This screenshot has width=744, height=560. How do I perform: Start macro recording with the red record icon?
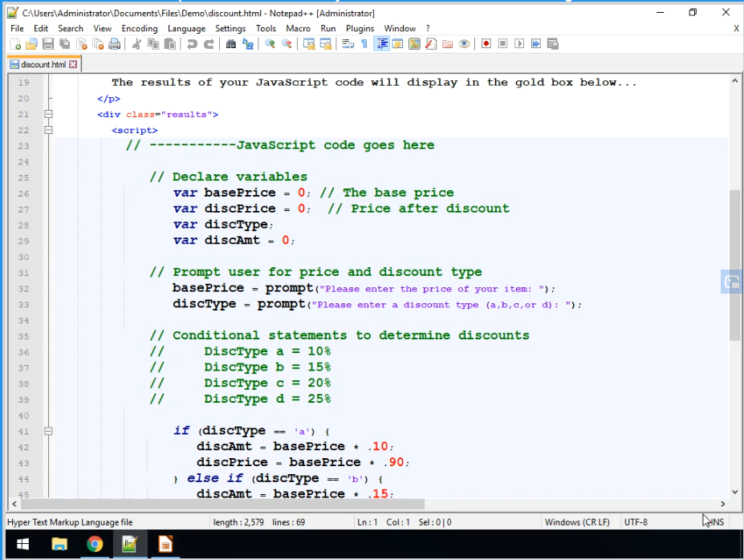tap(486, 44)
